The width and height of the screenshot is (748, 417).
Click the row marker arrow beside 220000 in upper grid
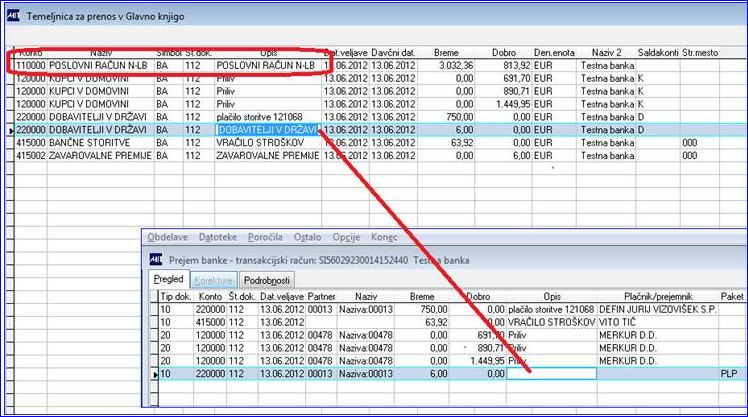tap(11, 130)
